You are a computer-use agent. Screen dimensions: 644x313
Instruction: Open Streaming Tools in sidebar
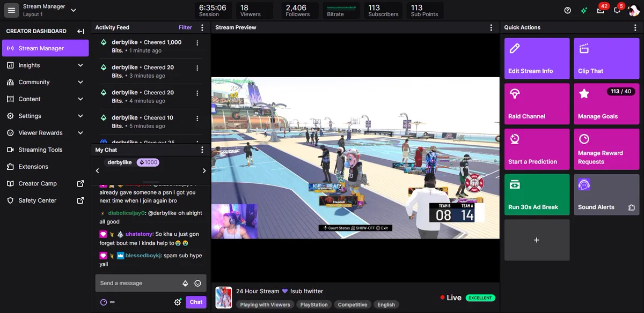(x=46, y=150)
